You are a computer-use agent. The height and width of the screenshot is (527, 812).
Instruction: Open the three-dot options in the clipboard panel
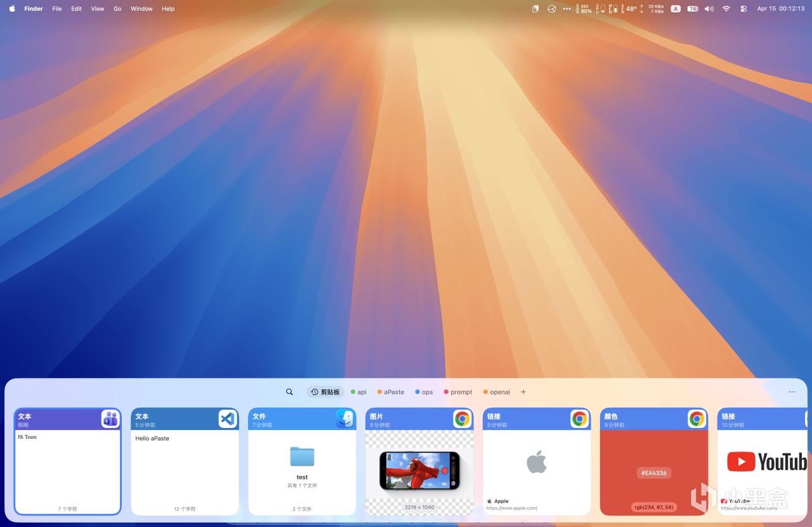[x=792, y=392]
